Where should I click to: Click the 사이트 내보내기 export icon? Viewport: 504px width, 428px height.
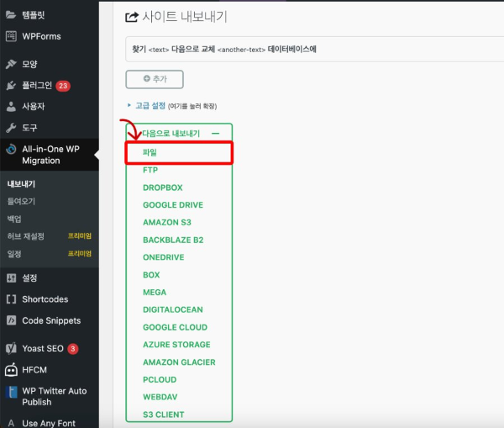[x=132, y=17]
